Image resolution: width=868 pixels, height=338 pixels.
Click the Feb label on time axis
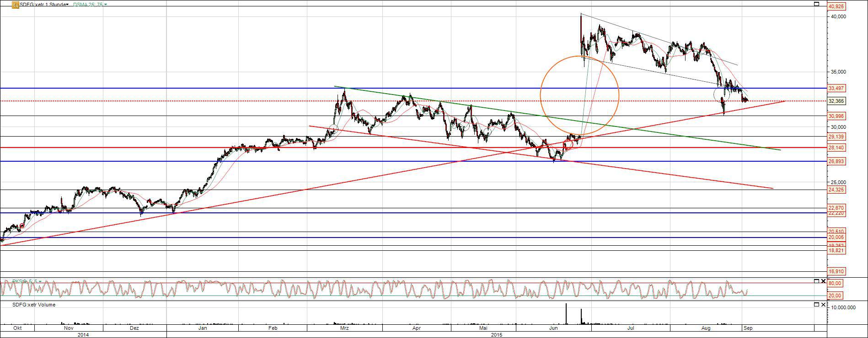[x=273, y=328]
